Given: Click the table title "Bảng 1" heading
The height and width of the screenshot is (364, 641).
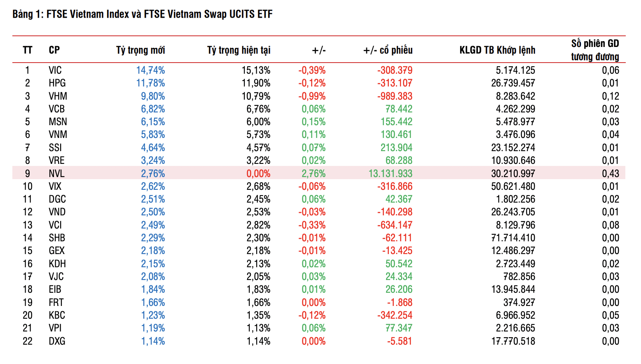Looking at the screenshot, I should [x=142, y=14].
